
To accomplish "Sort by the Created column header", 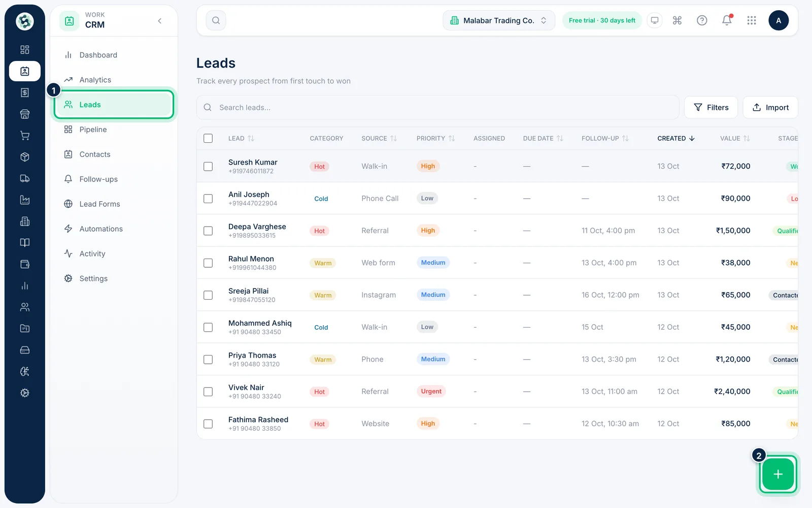I will (676, 138).
